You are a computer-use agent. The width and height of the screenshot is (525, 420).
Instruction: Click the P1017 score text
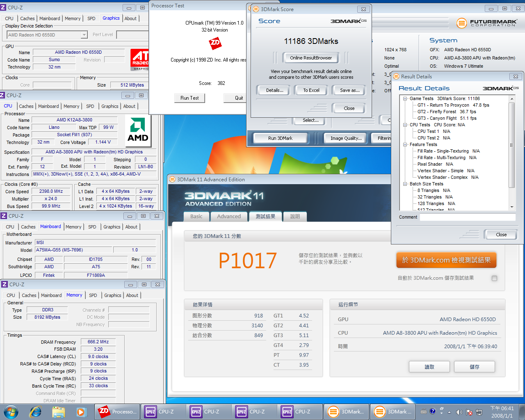pyautogui.click(x=248, y=260)
